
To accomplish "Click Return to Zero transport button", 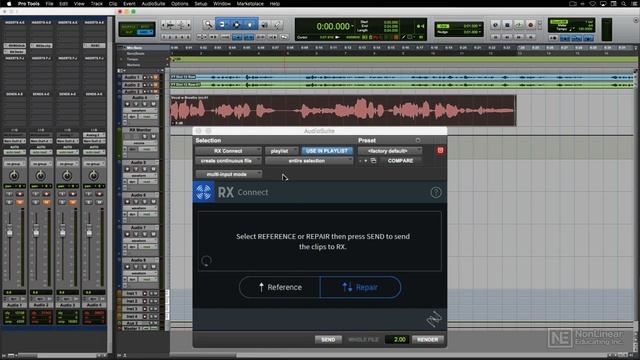I will [495, 37].
